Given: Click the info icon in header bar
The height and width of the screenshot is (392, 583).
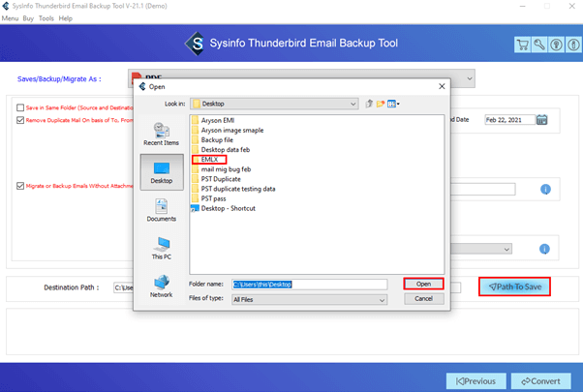Looking at the screenshot, I should [x=573, y=45].
